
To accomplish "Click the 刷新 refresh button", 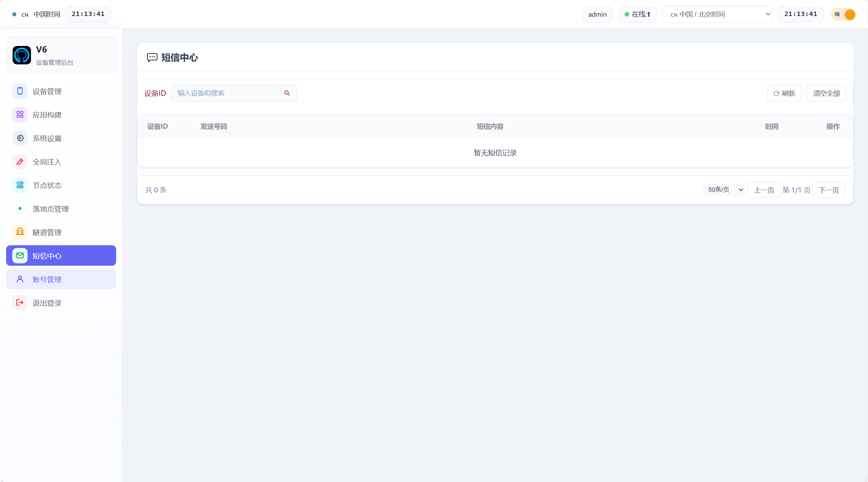I will coord(784,93).
